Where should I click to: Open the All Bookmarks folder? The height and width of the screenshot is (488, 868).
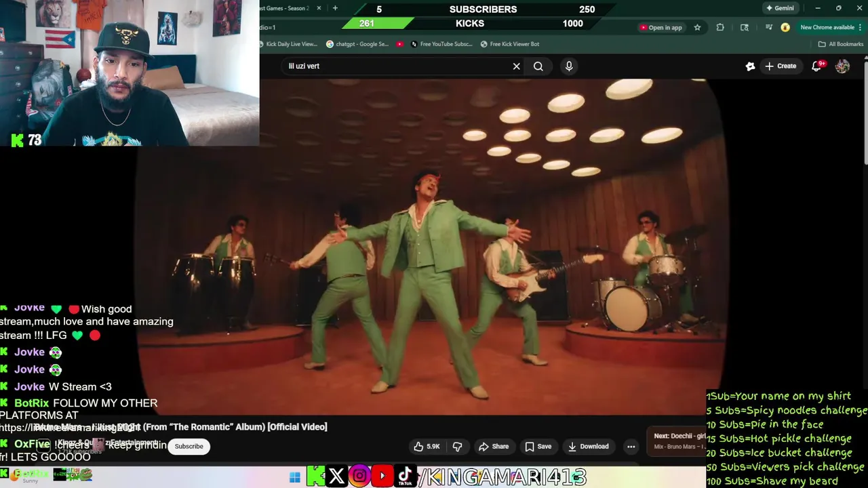click(x=841, y=44)
